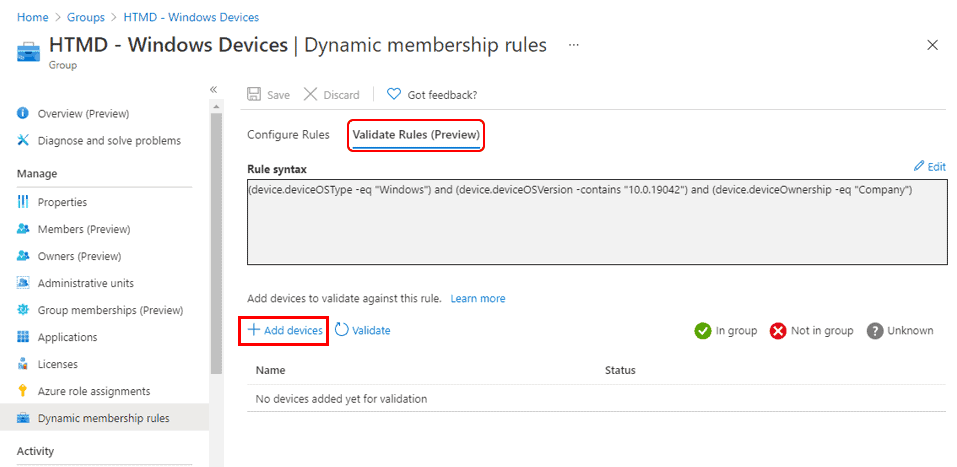
Task: Click the Activity section heading
Action: click(x=35, y=451)
